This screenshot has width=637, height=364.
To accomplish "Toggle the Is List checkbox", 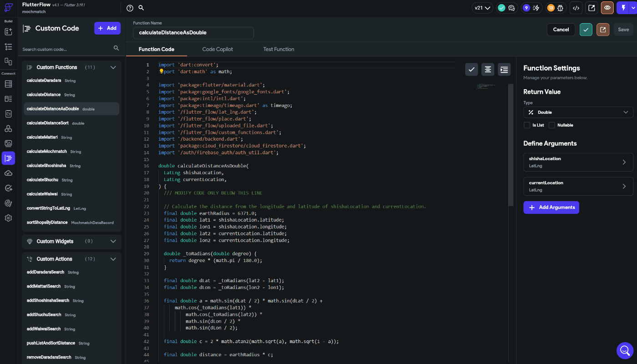I will pos(527,125).
